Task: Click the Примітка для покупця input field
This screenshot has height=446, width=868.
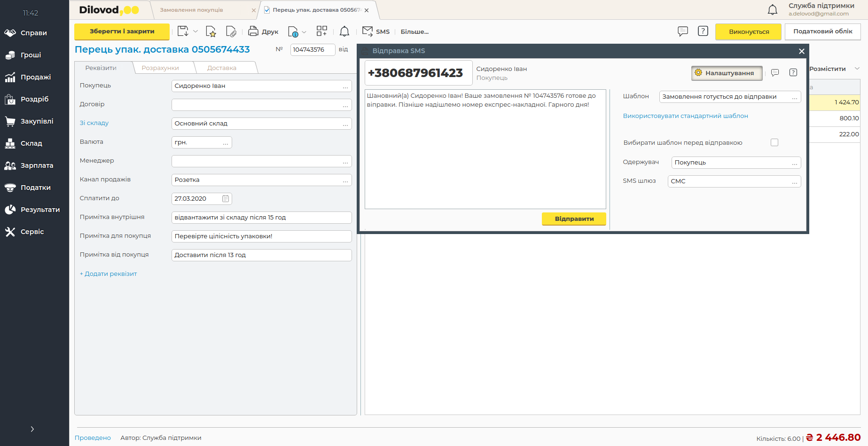Action: click(x=261, y=236)
